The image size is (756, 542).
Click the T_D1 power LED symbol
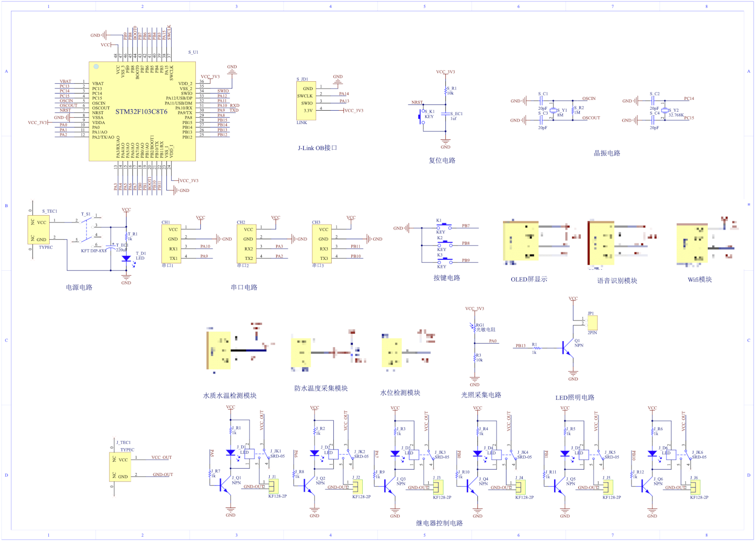126,258
